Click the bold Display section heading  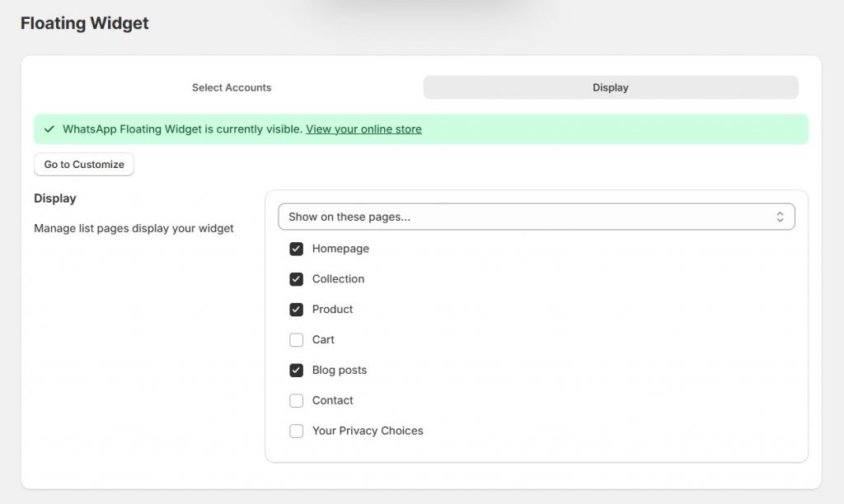[55, 198]
